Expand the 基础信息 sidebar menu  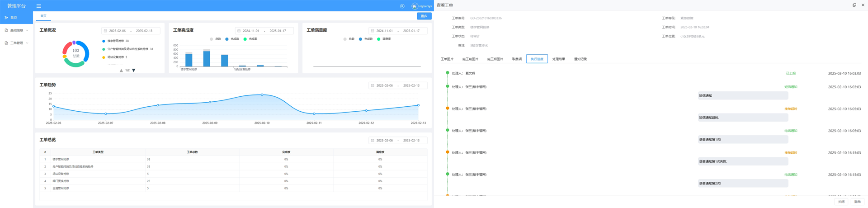pos(16,30)
